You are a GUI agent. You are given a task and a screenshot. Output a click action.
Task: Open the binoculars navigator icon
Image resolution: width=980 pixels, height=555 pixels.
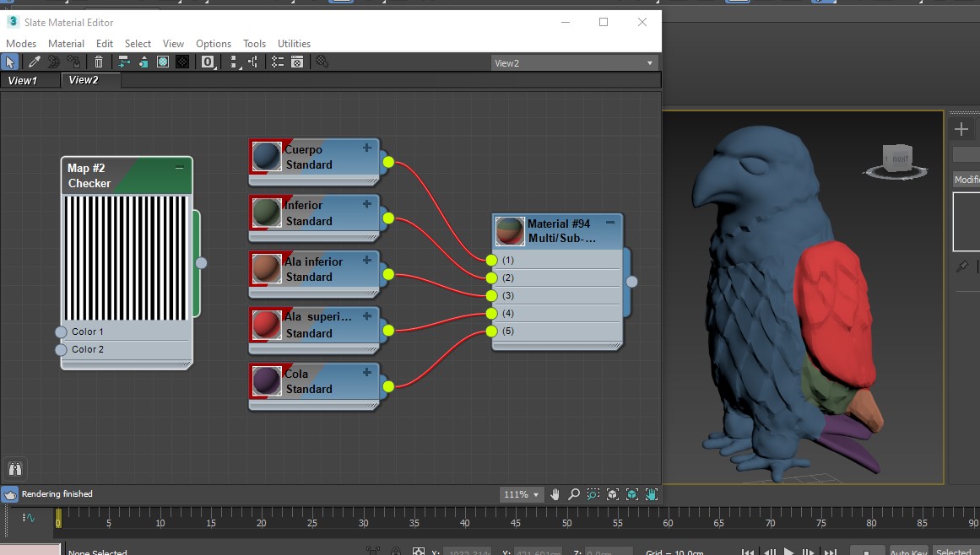(x=14, y=469)
